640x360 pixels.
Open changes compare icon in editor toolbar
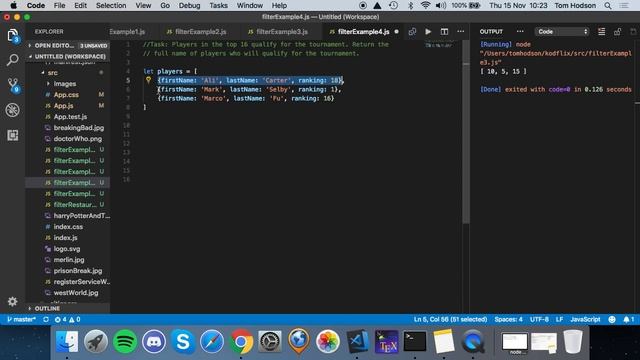412,31
